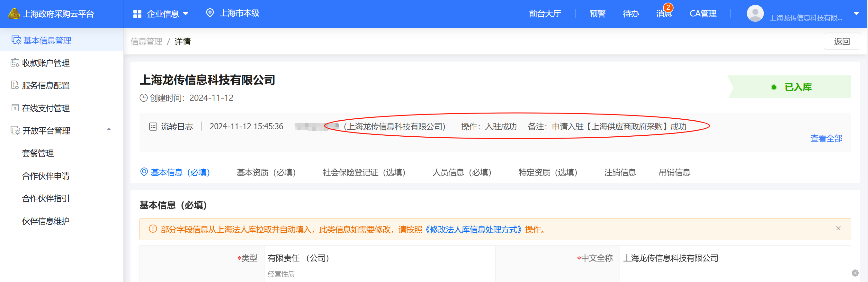Switch to the 基本资质（必填）tab
868x282 pixels.
(266, 172)
